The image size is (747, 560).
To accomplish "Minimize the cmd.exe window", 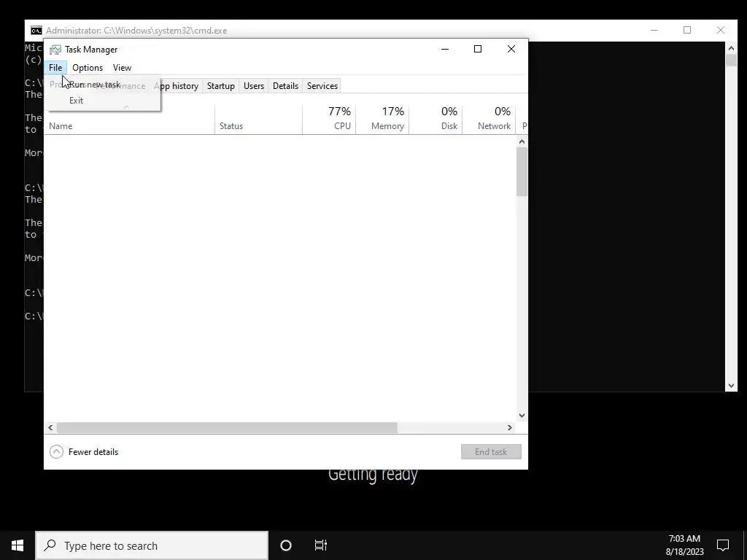I will [654, 30].
